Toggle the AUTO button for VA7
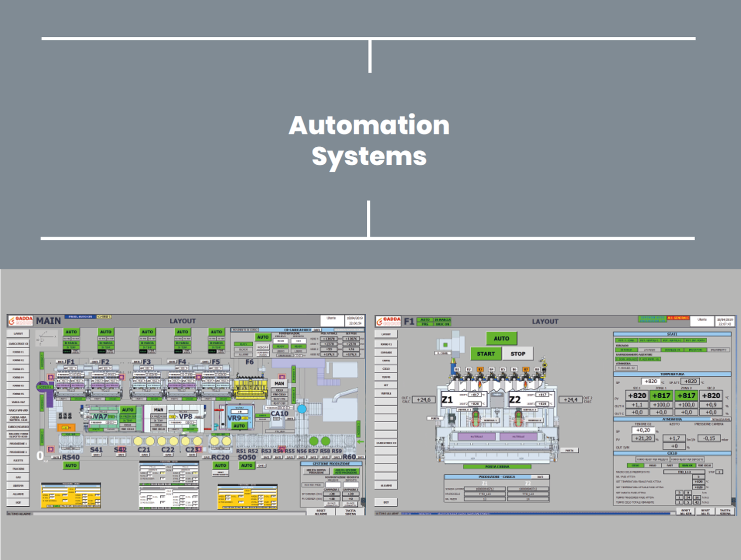 128,410
